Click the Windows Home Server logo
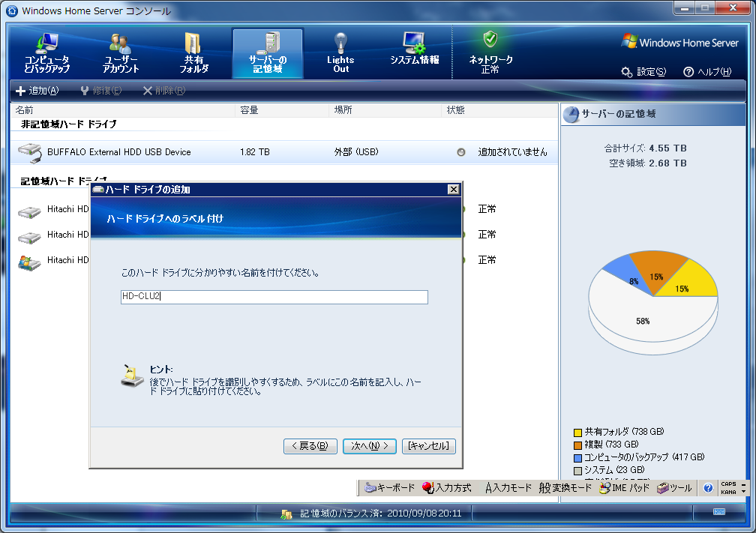 coord(679,42)
